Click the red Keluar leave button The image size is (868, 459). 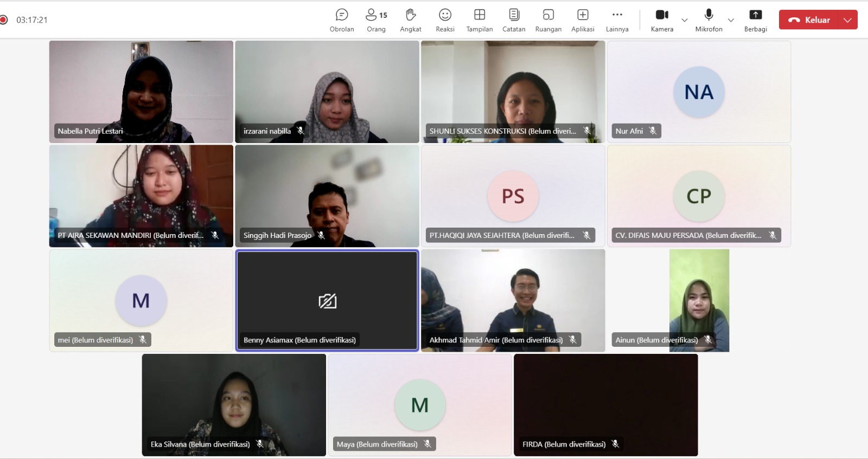809,20
